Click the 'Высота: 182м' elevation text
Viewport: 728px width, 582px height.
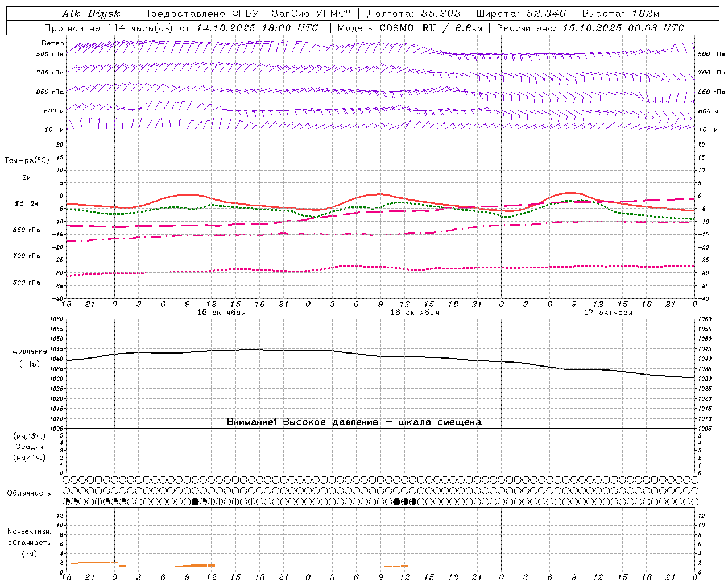tap(621, 14)
